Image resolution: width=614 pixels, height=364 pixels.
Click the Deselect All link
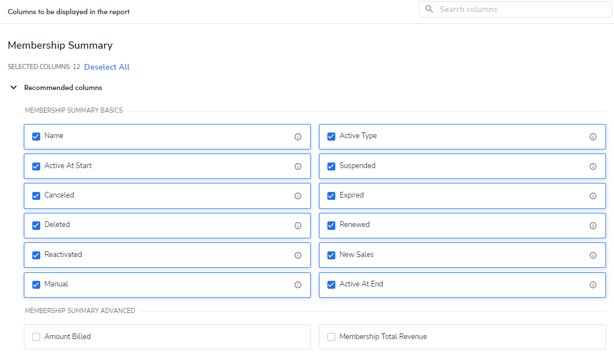(107, 67)
